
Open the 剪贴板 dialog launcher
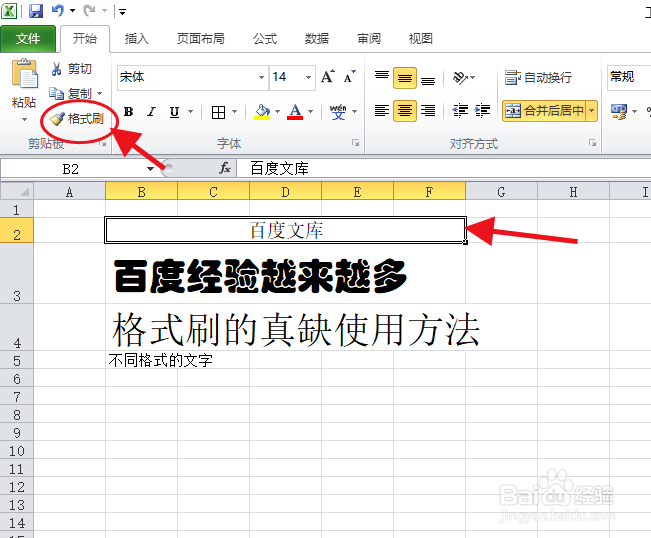[x=103, y=144]
